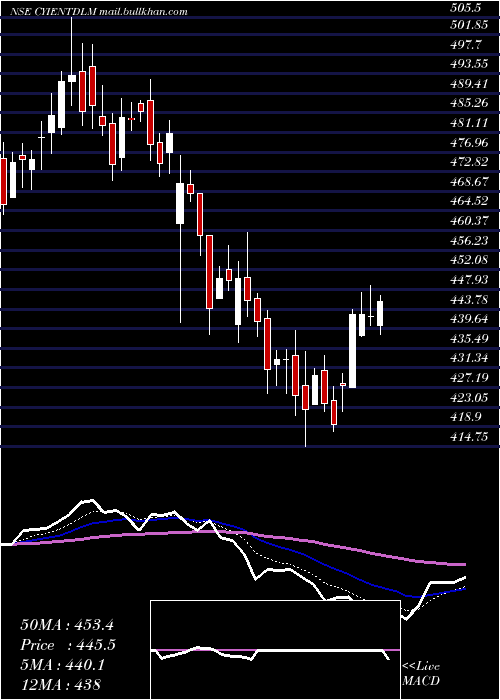The height and width of the screenshot is (700, 500).
Task: Click the 456.23 axis value
Action: click(471, 240)
